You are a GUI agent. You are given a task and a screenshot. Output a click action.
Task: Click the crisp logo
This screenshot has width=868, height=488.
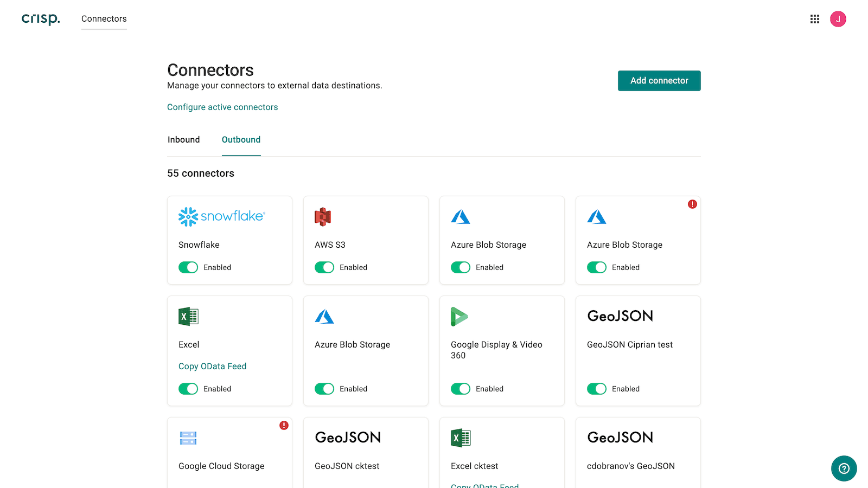click(x=40, y=18)
